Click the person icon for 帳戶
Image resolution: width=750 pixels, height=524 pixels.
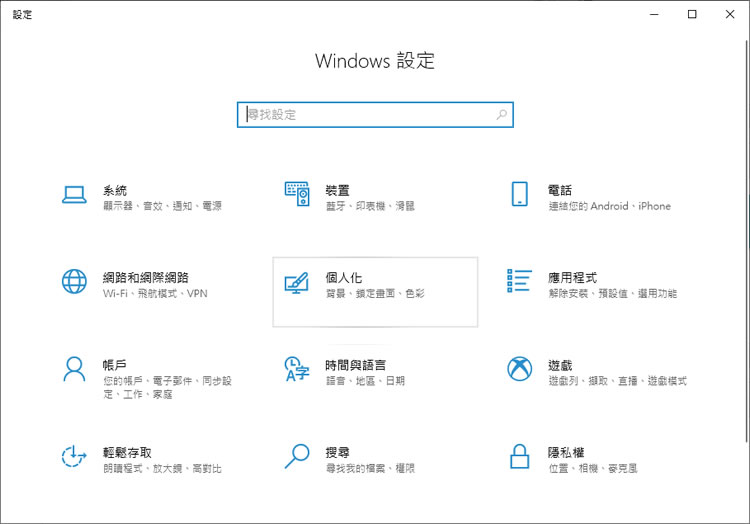(x=74, y=369)
